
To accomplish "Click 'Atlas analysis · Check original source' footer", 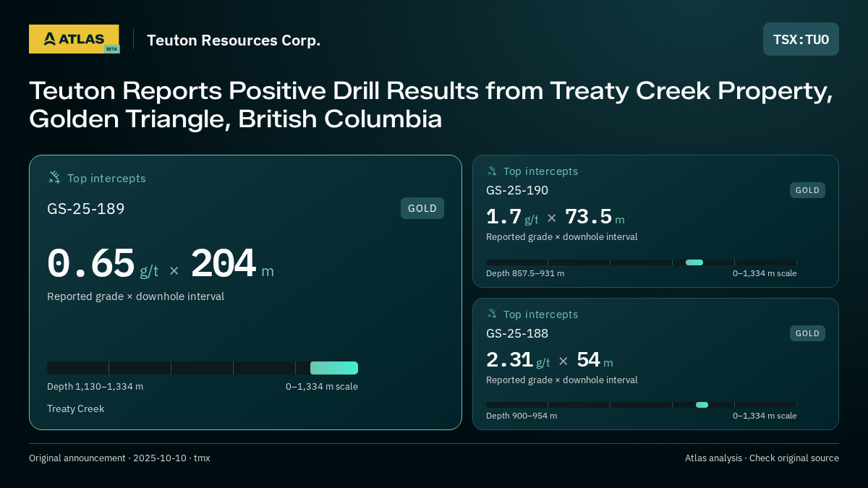I will 762,458.
